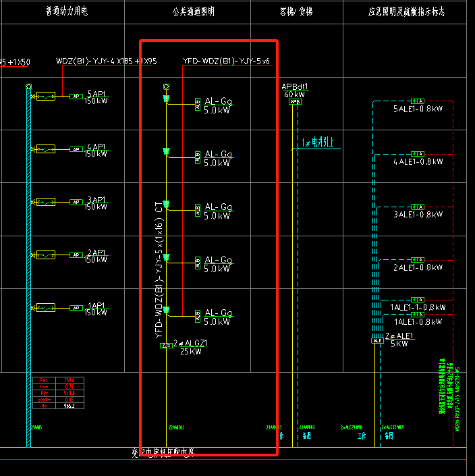Click the circle terminal atop the hatched busbar

[x=28, y=86]
